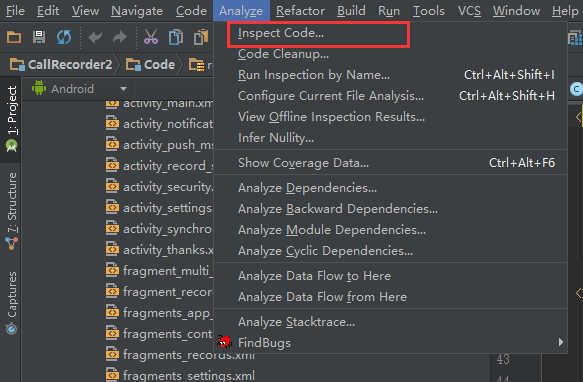583x382 pixels.
Task: Choose Analyze Stacktrace... entry
Action: click(390, 322)
